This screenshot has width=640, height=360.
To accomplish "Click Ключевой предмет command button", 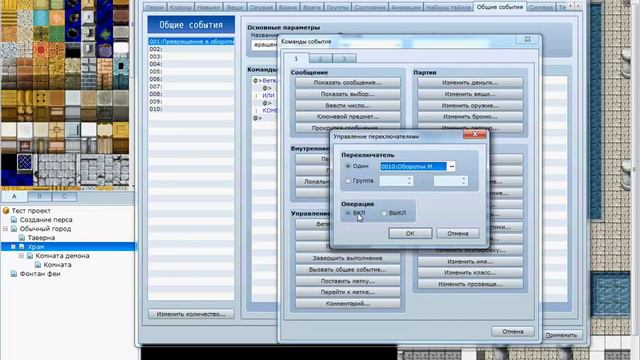I will pos(347,117).
